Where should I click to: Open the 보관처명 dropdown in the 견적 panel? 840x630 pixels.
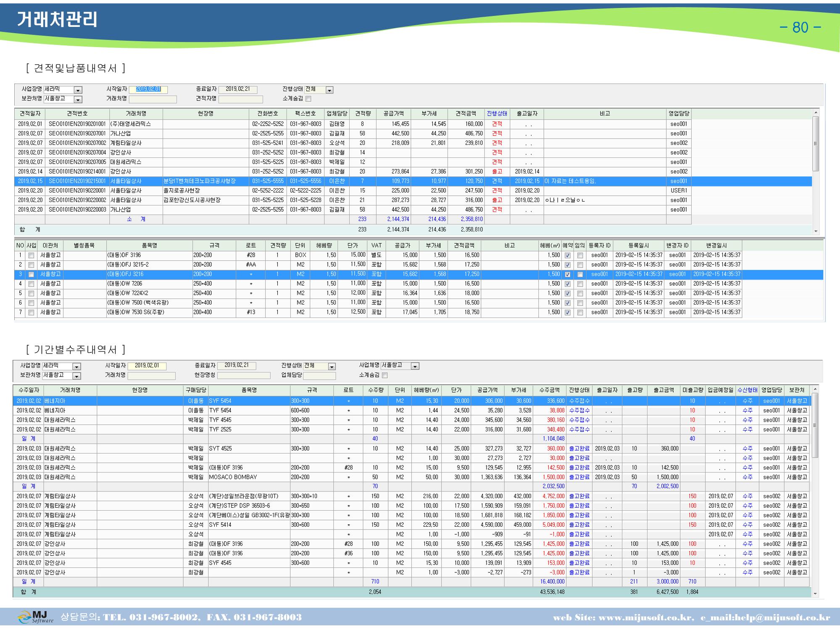78,100
